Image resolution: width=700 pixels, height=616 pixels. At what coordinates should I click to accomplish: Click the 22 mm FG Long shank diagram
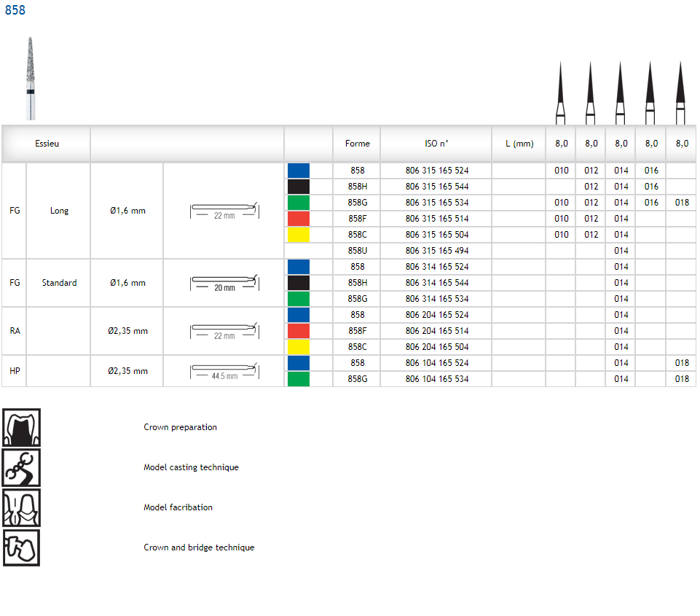[224, 211]
